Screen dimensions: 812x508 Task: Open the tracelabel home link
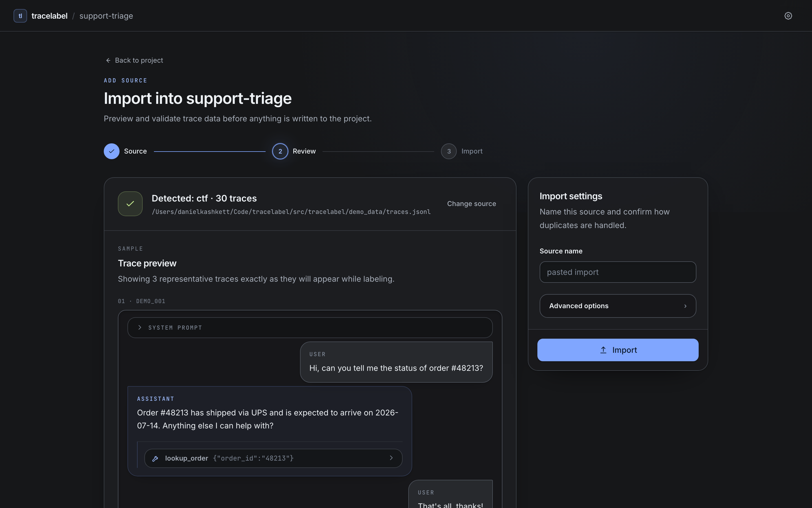click(49, 16)
